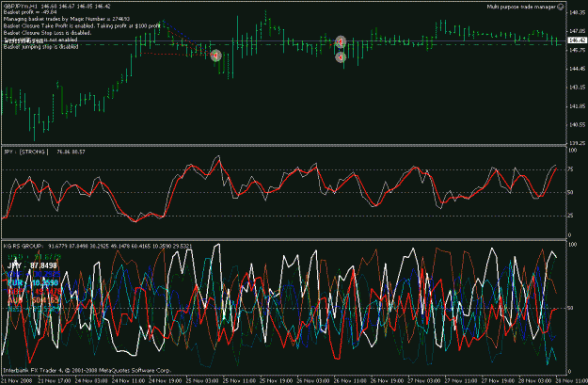Click the 'Multi purpose trade manager' expert label
The width and height of the screenshot is (588, 385).
coord(521,7)
